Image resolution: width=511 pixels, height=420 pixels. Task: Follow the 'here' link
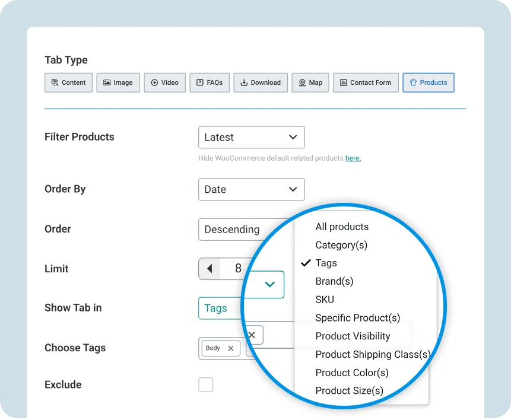pos(353,158)
